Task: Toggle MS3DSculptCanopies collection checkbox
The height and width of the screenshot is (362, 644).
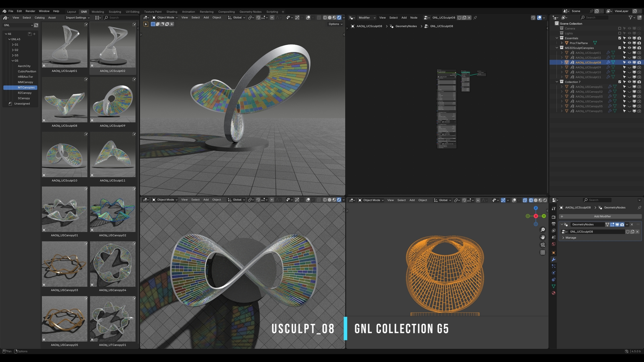Action: coord(620,48)
